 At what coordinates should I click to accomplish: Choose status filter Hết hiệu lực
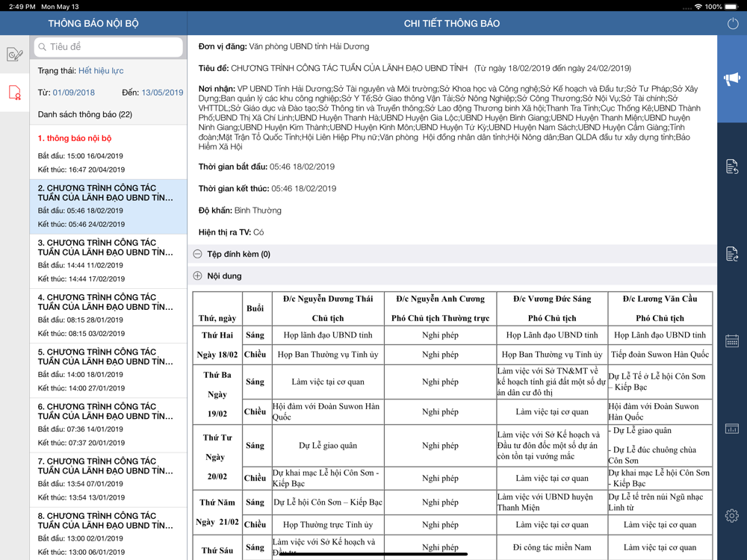(x=101, y=70)
